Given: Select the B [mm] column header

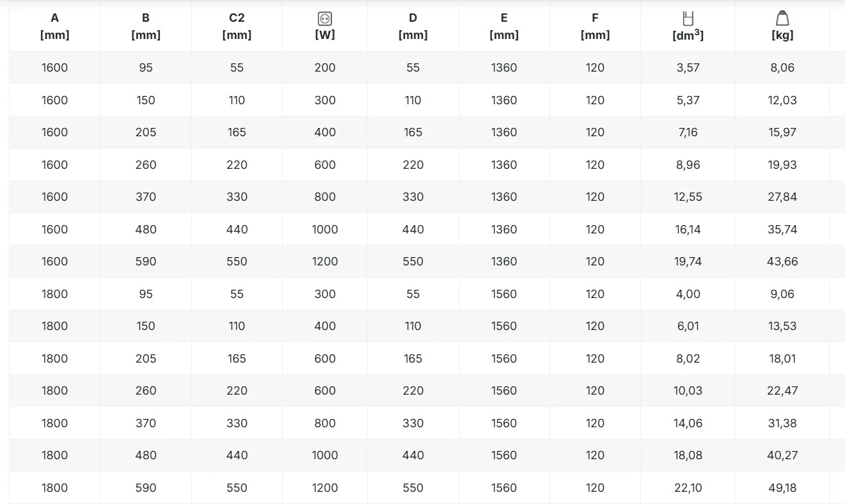Looking at the screenshot, I should 146,26.
